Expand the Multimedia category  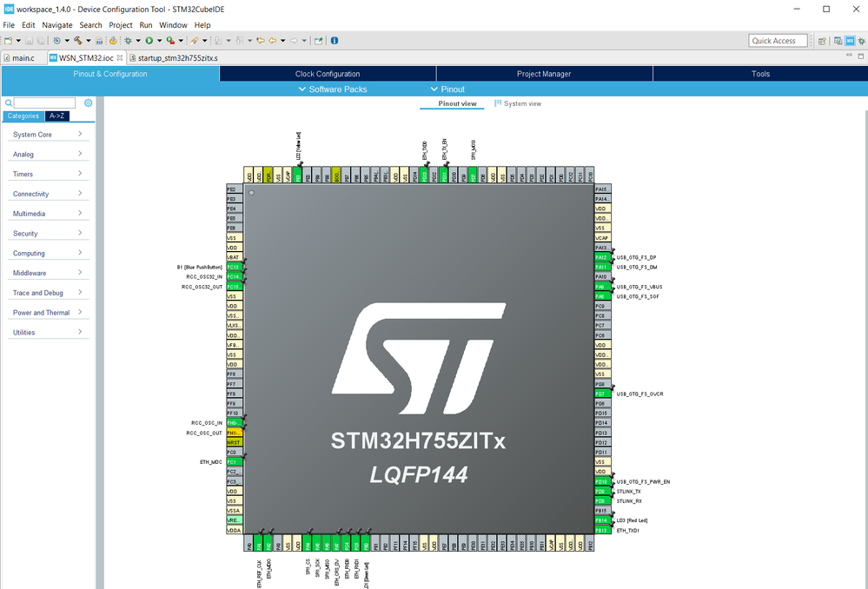tap(48, 214)
